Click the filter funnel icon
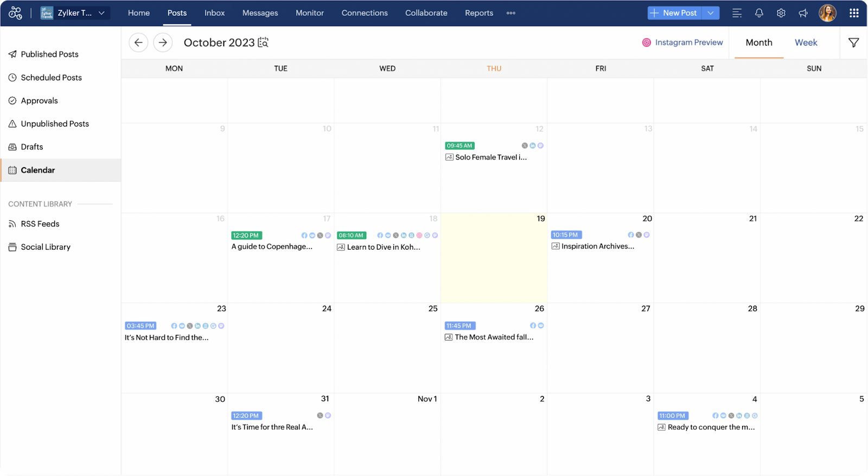The image size is (868, 476). [x=853, y=42]
